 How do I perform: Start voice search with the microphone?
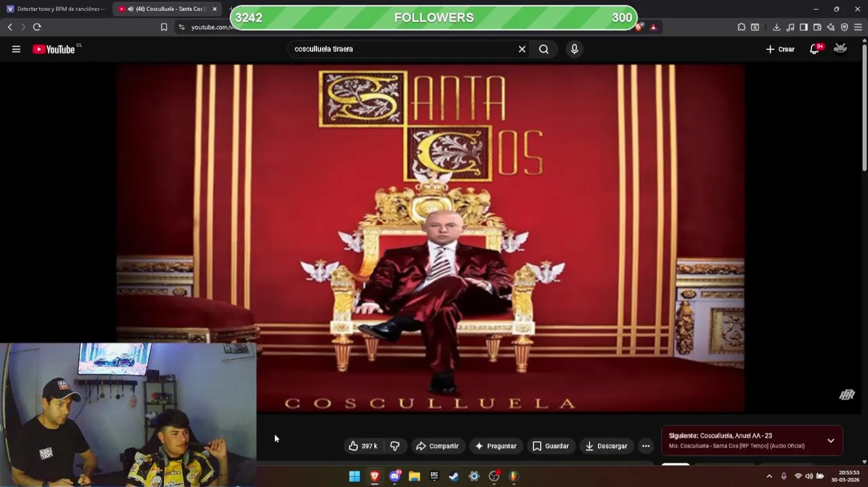[x=574, y=49]
